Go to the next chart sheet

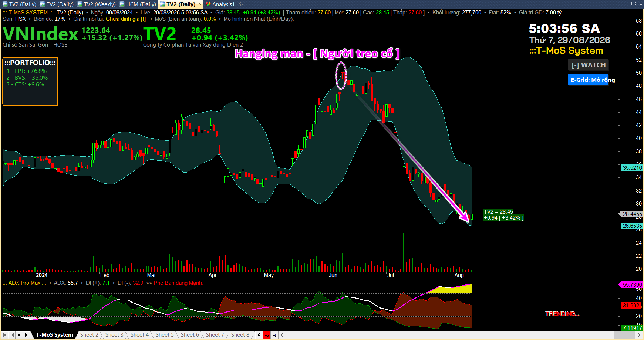point(19,335)
